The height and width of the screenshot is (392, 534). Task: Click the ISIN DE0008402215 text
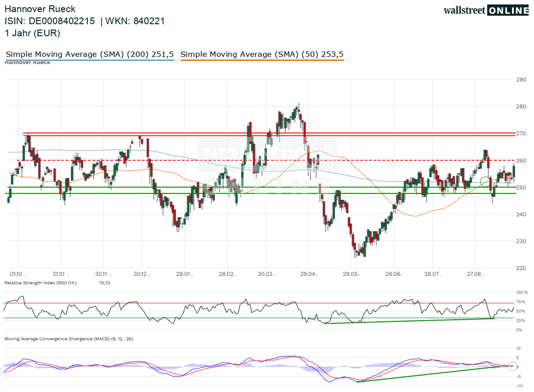coord(50,21)
